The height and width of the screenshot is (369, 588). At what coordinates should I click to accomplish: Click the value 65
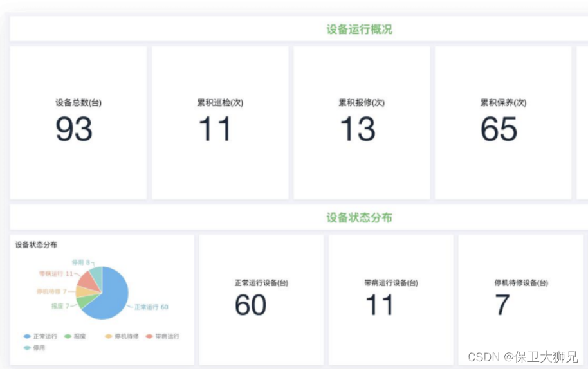(x=499, y=129)
